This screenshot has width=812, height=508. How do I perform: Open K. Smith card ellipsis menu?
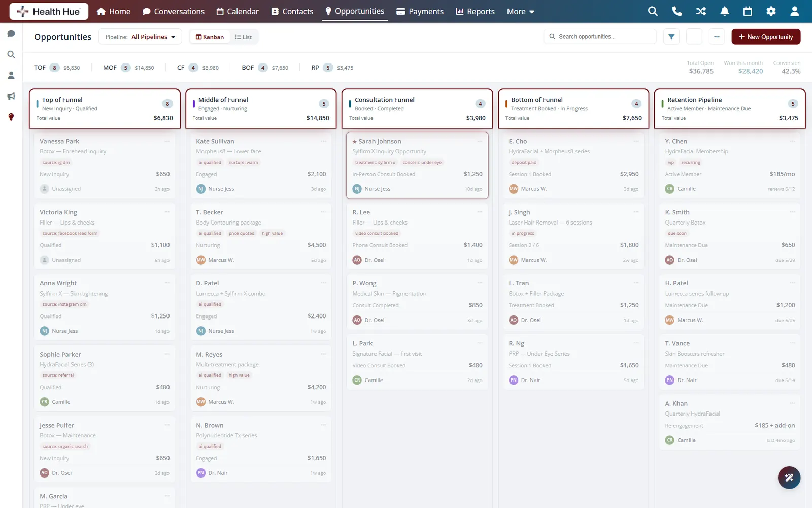[792, 212]
